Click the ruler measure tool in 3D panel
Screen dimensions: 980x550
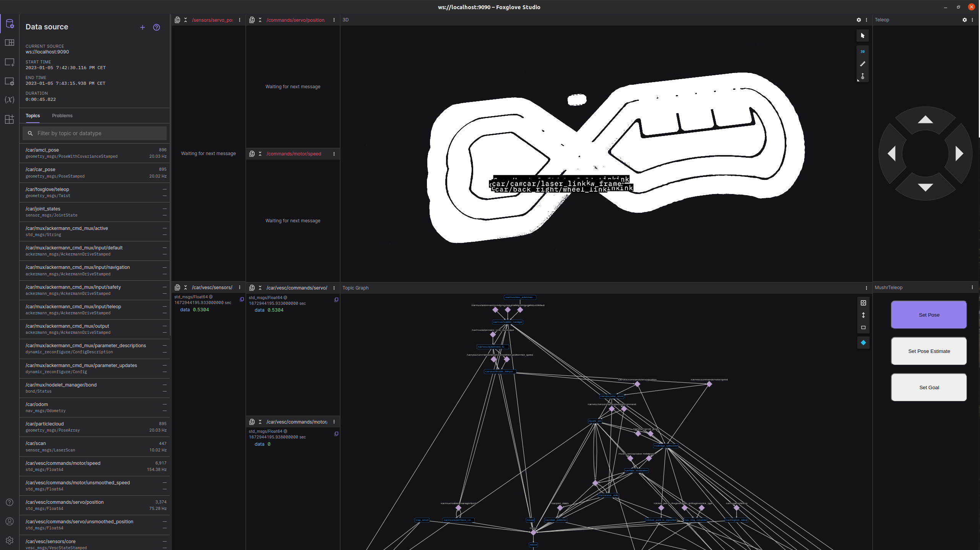point(863,64)
